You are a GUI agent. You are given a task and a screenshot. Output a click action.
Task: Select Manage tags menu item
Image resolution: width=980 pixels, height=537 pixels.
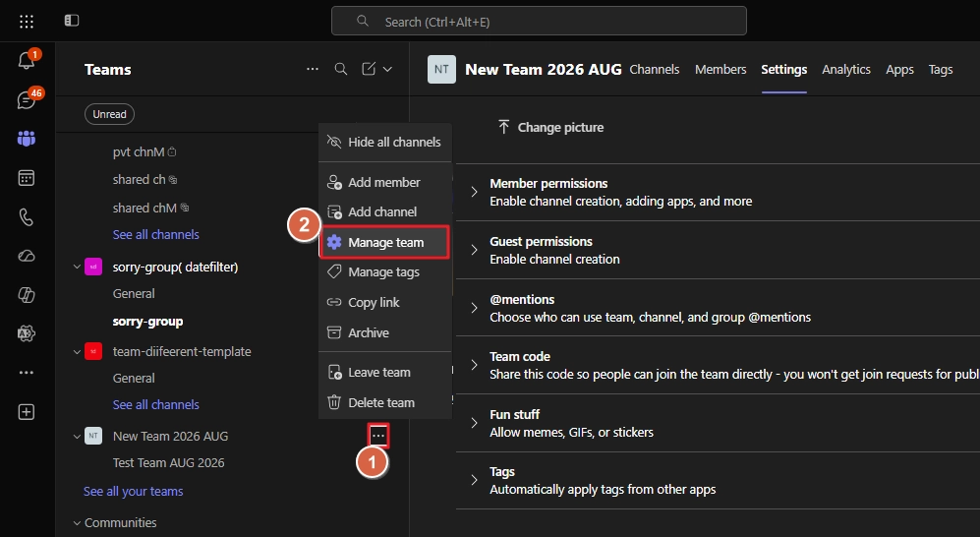(x=385, y=271)
